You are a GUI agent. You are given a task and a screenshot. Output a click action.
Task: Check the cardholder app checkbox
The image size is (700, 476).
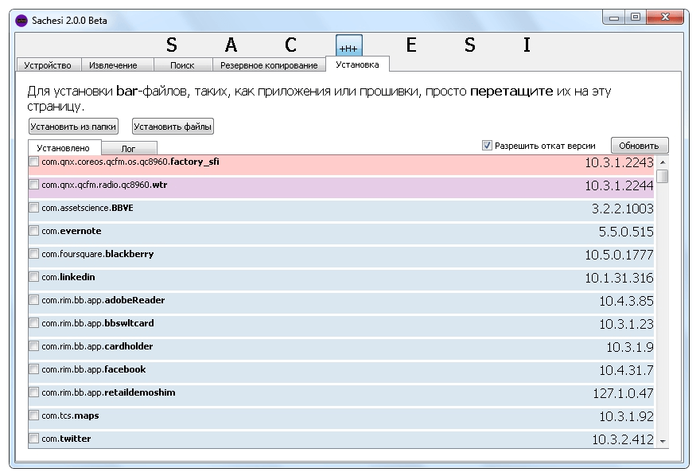point(34,346)
